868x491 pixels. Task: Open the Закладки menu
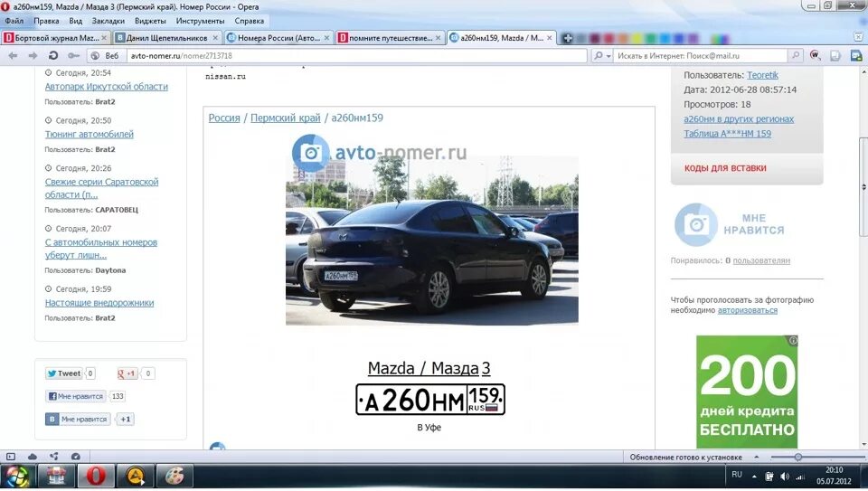tap(108, 21)
